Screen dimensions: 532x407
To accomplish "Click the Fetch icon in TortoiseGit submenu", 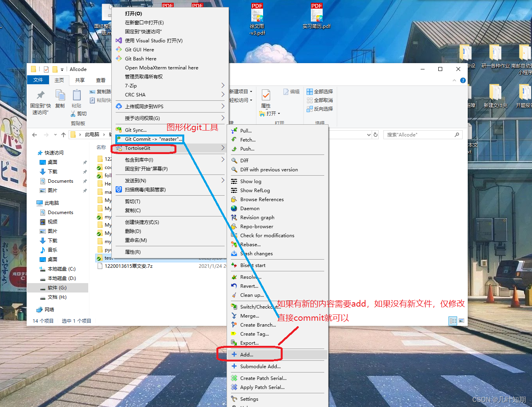I will (x=234, y=140).
